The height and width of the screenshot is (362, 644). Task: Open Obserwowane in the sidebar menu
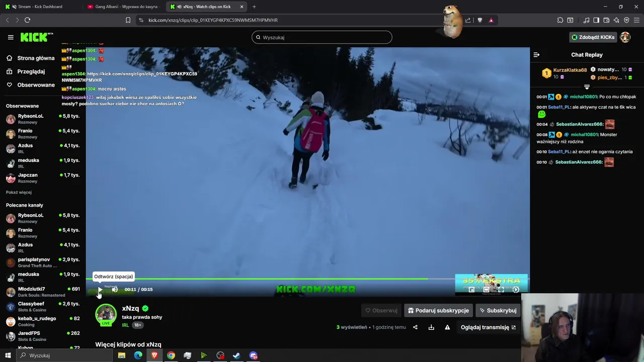click(x=31, y=85)
